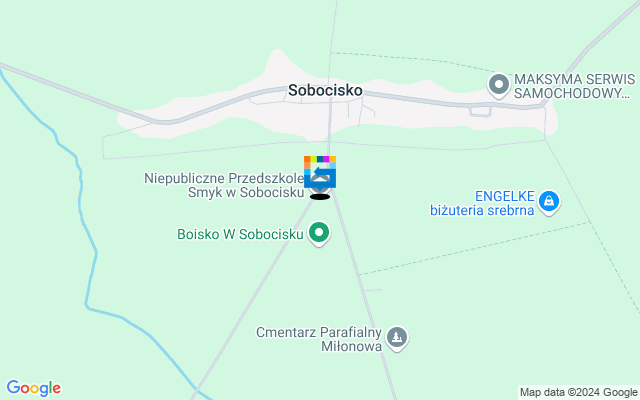Click the MAKSYMA SERWIS SAMOCHODOWY gray pin

499,85
